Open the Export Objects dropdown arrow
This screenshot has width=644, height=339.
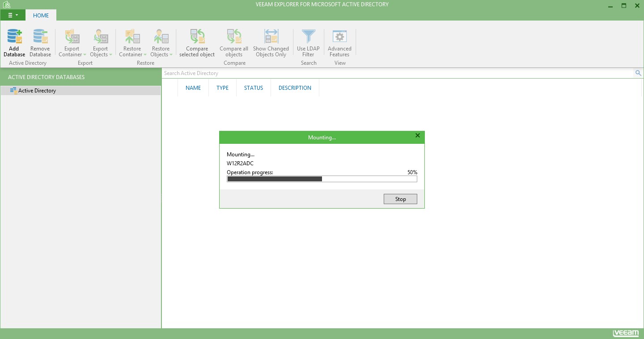[x=110, y=55]
